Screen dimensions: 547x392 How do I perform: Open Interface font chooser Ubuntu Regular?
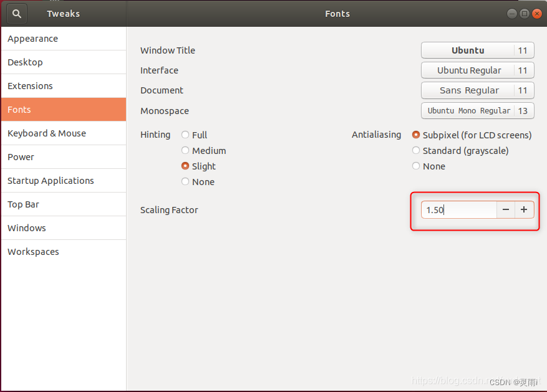click(x=478, y=70)
